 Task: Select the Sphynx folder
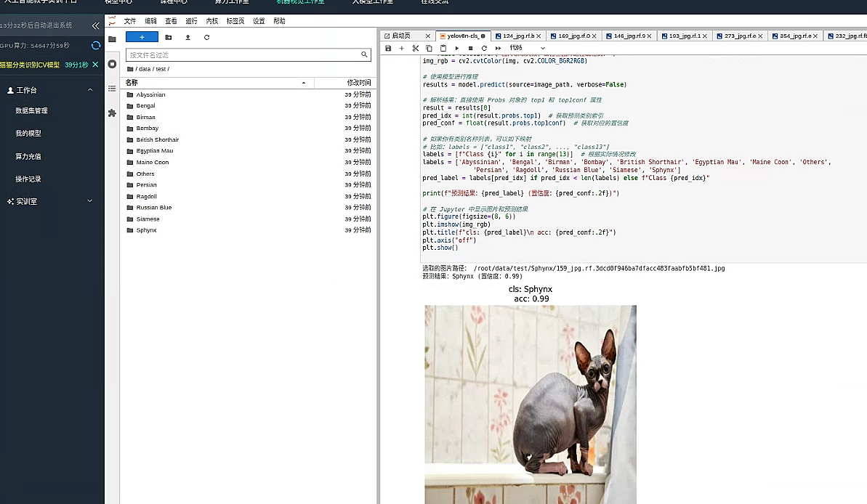249,230
